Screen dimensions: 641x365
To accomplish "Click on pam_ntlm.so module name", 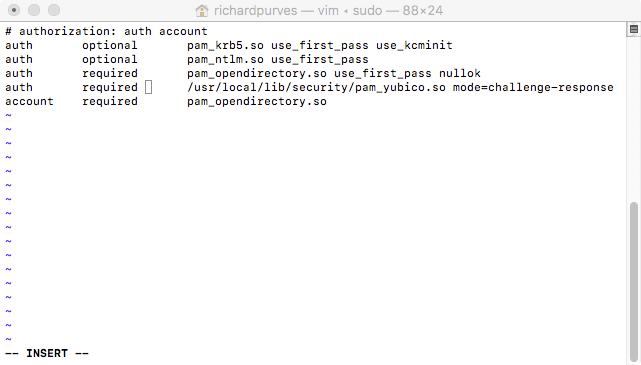I will (225, 59).
